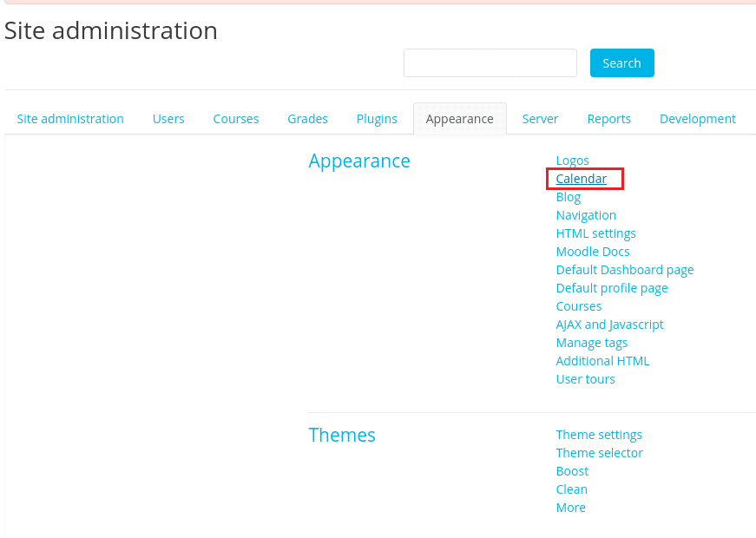Open Default Dashboard page link
The width and height of the screenshot is (756, 538).
pyautogui.click(x=625, y=270)
